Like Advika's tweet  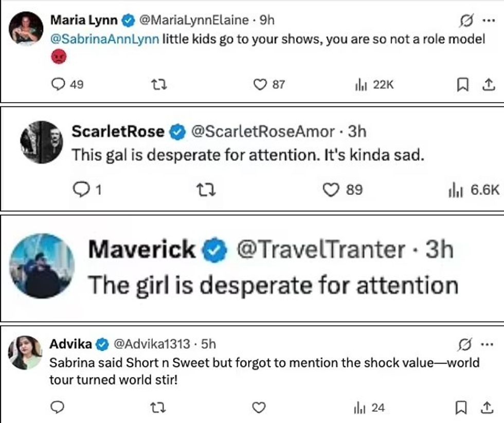coord(260,408)
